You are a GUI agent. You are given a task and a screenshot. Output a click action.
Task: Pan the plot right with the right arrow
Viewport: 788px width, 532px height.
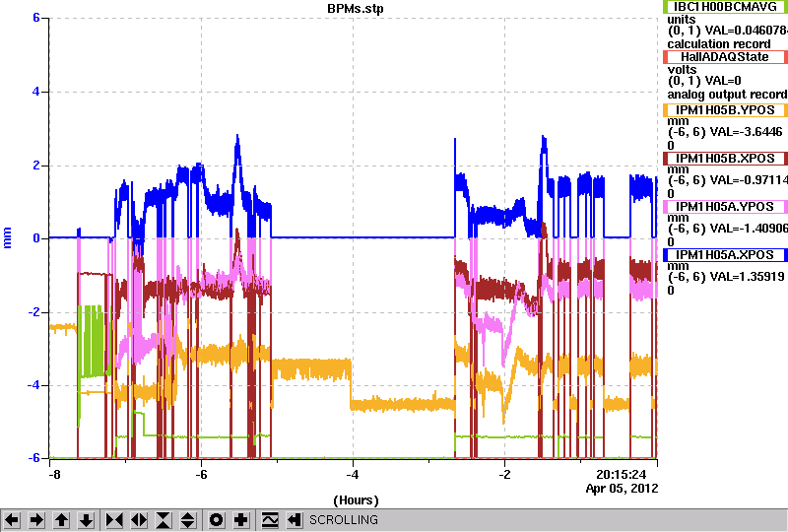(x=36, y=519)
